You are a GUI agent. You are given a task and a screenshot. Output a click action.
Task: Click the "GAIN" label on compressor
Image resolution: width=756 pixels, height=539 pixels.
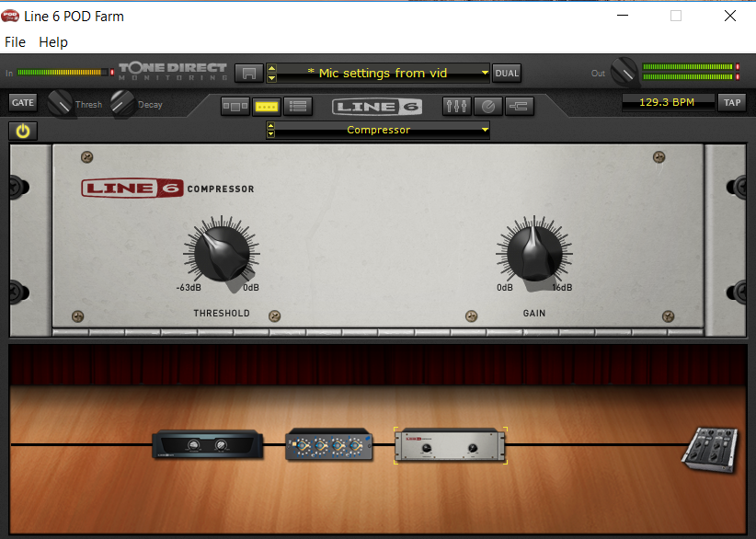click(534, 314)
